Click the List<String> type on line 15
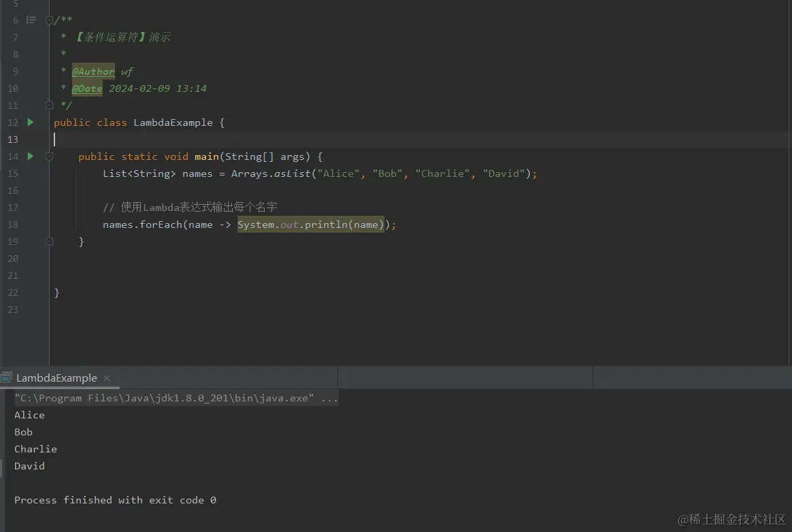This screenshot has height=532, width=792. [x=139, y=173]
